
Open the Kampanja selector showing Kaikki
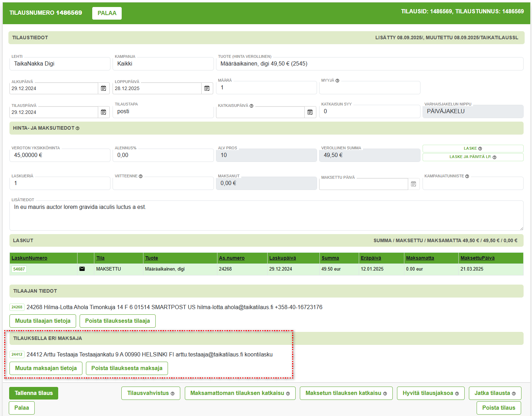(163, 64)
